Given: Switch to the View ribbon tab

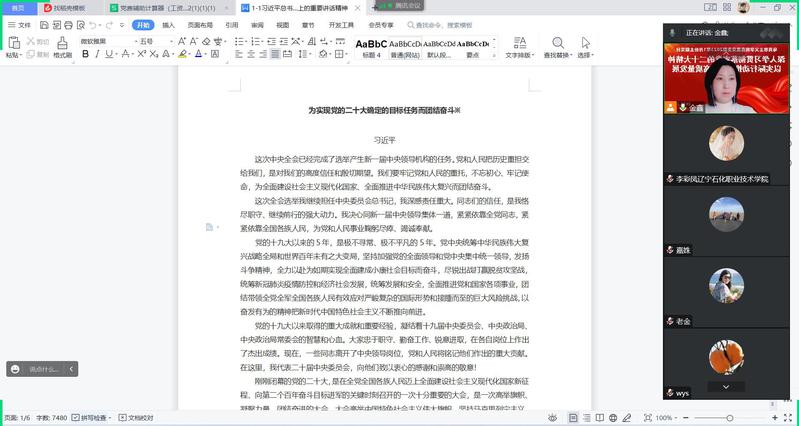Looking at the screenshot, I should pyautogui.click(x=282, y=25).
